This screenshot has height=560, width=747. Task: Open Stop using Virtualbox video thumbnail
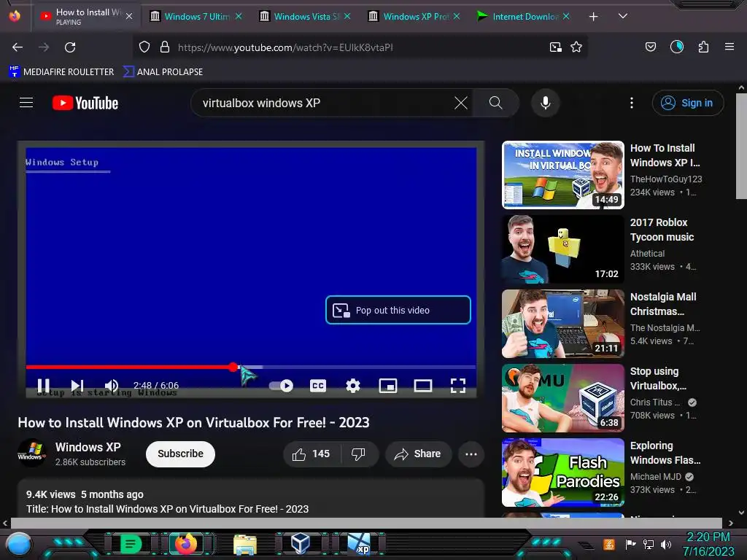pos(563,397)
